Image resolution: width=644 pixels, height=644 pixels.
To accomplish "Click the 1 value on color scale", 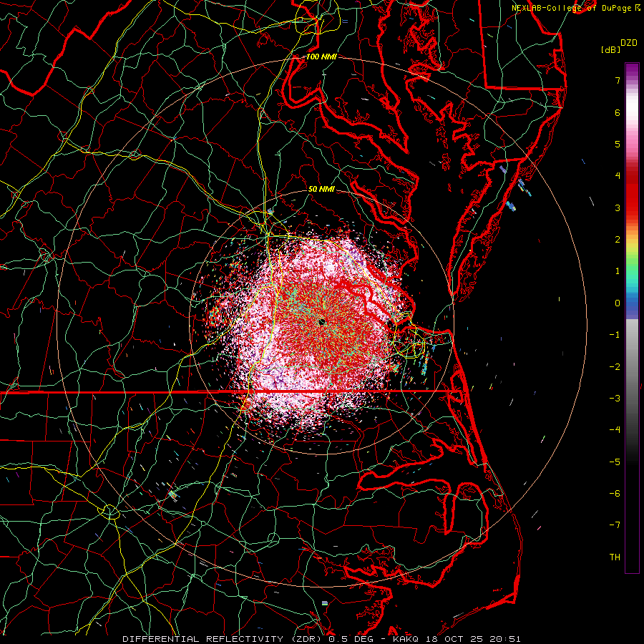I will click(618, 271).
